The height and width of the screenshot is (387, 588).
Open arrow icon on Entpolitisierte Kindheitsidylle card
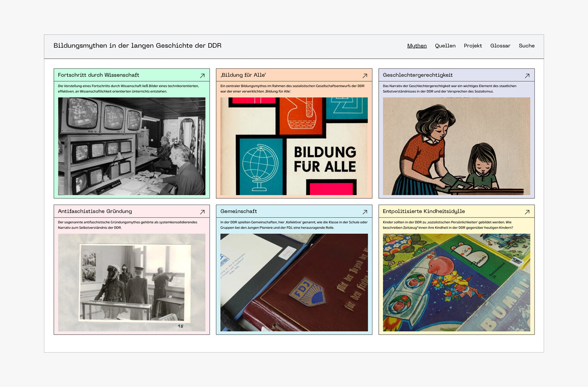coord(527,212)
